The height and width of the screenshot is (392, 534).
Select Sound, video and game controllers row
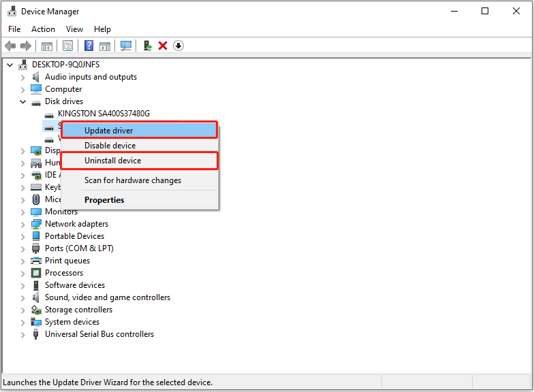[x=108, y=297]
